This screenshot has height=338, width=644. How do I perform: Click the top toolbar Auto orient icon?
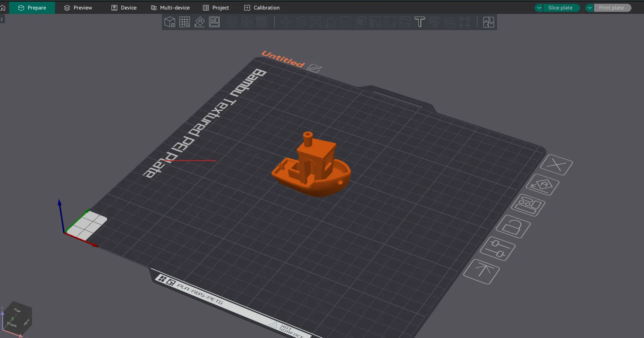coord(199,22)
